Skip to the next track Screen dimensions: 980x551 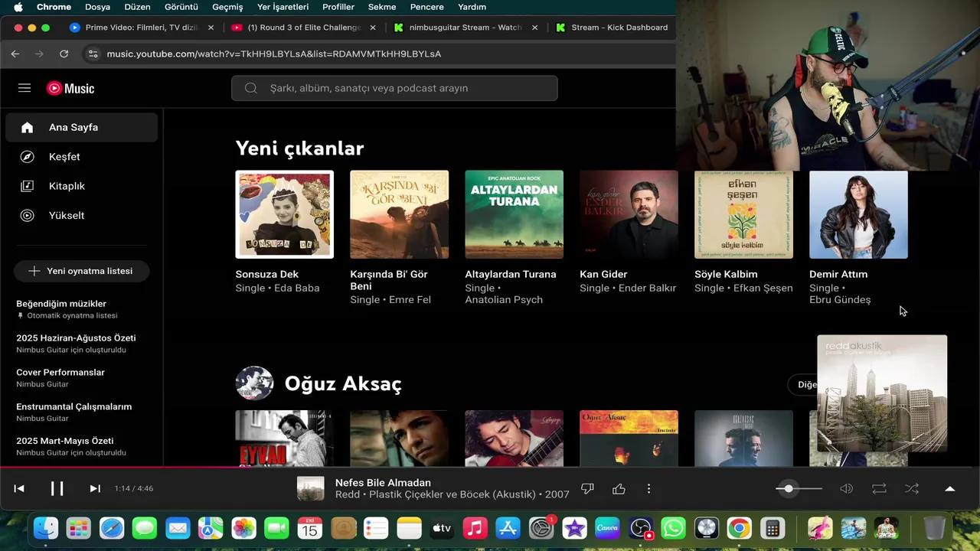tap(95, 488)
